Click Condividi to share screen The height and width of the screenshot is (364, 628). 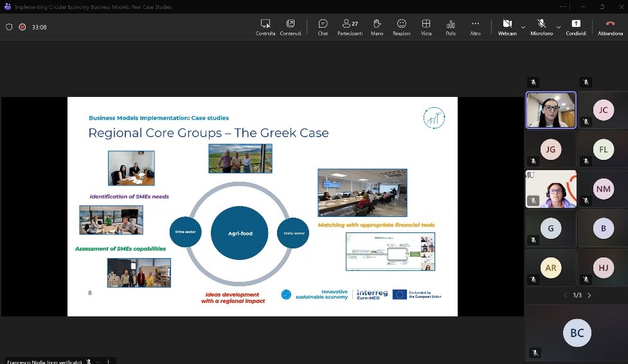coord(576,26)
